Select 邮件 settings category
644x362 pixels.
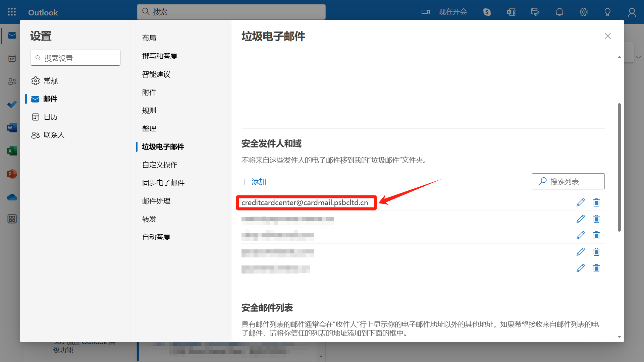click(x=44, y=99)
